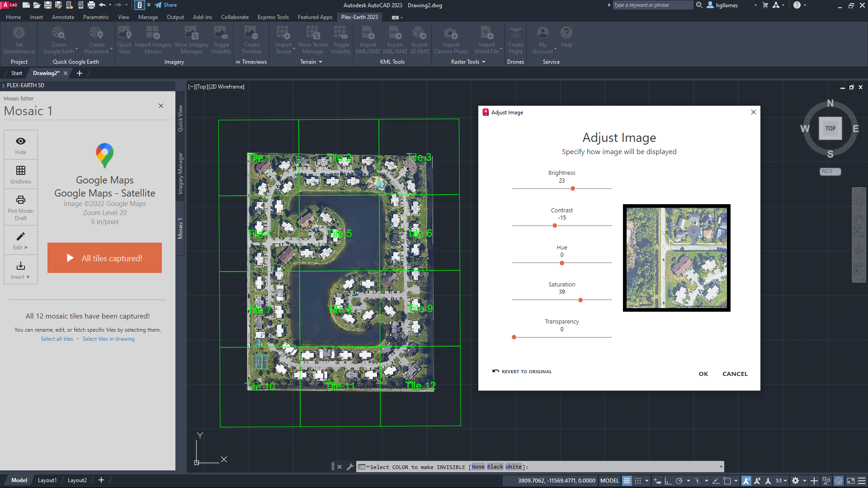The height and width of the screenshot is (488, 868).
Task: Open the Zoom Google Earth tool
Action: (x=59, y=40)
